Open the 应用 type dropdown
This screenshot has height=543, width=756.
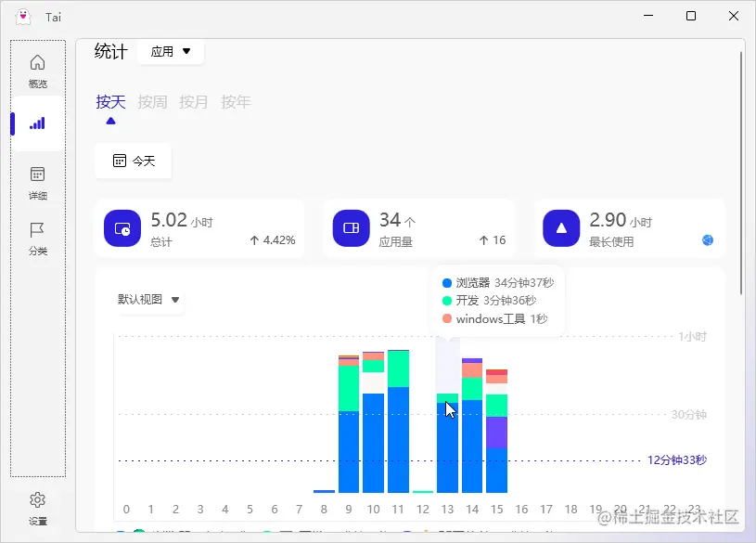click(x=170, y=52)
